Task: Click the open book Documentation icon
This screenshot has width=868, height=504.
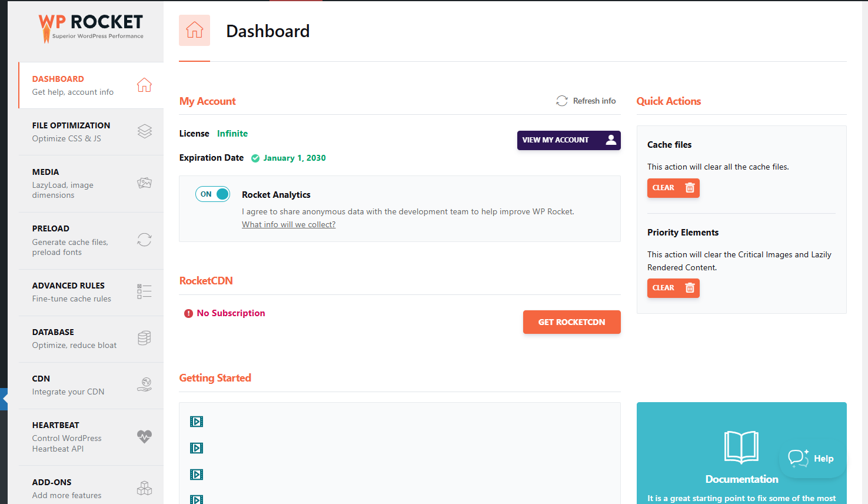Action: pos(741,447)
